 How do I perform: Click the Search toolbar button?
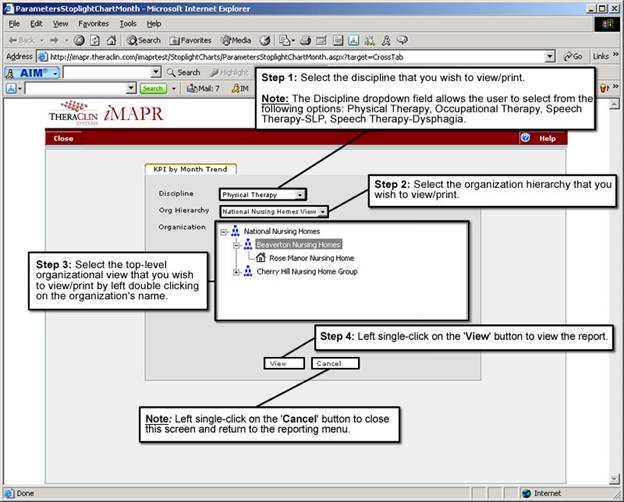[143, 40]
